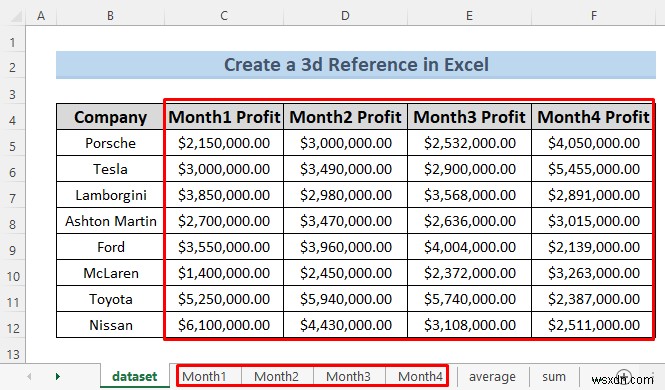Click cell with $5,740,000.00

tap(469, 299)
